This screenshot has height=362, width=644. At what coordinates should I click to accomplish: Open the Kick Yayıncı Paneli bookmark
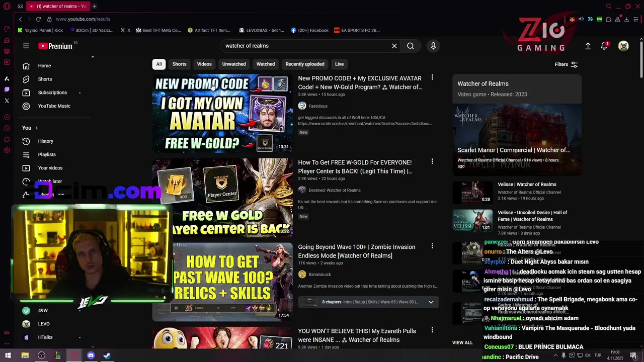click(40, 30)
